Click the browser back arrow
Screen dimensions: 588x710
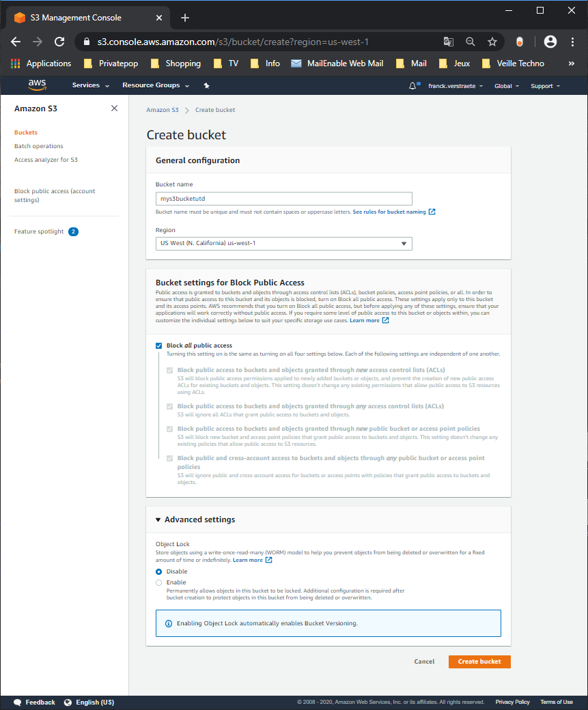click(16, 42)
